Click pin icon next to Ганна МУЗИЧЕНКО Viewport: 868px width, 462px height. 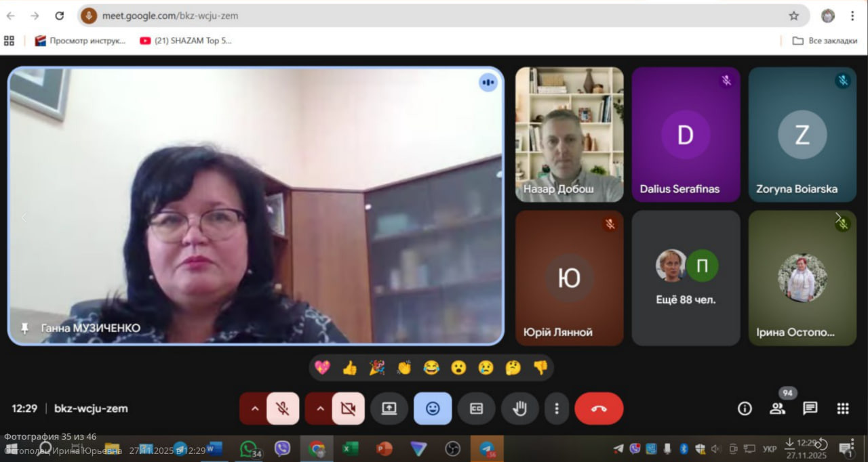click(25, 329)
